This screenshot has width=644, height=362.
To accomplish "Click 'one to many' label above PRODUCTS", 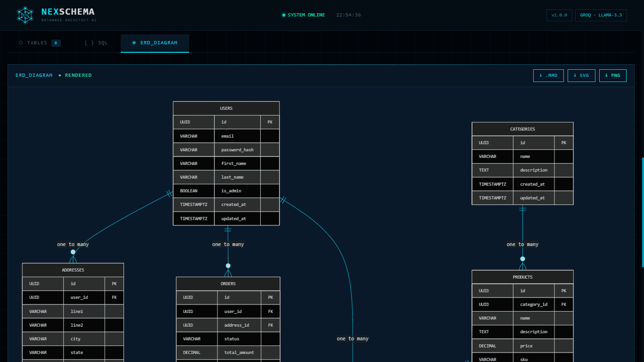I will (522, 245).
